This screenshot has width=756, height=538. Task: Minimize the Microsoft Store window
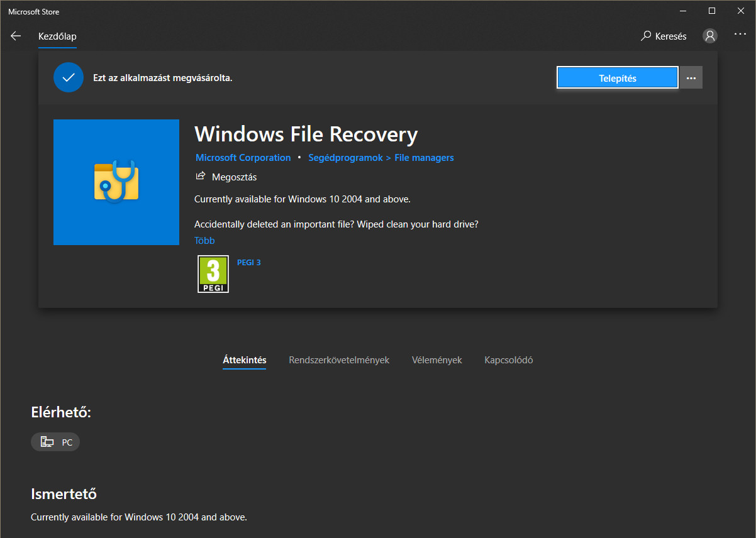point(684,11)
